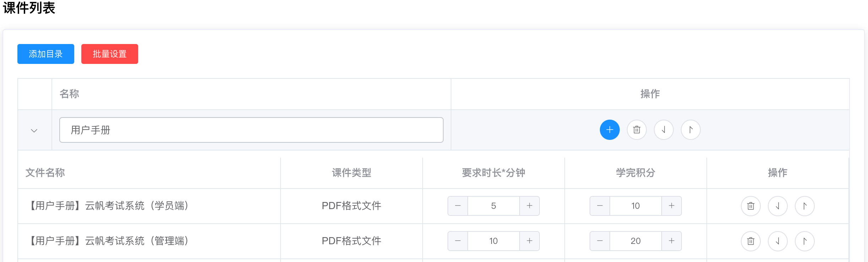Collapse the 用户手册 row chevron
The width and height of the screenshot is (868, 262).
[x=34, y=131]
